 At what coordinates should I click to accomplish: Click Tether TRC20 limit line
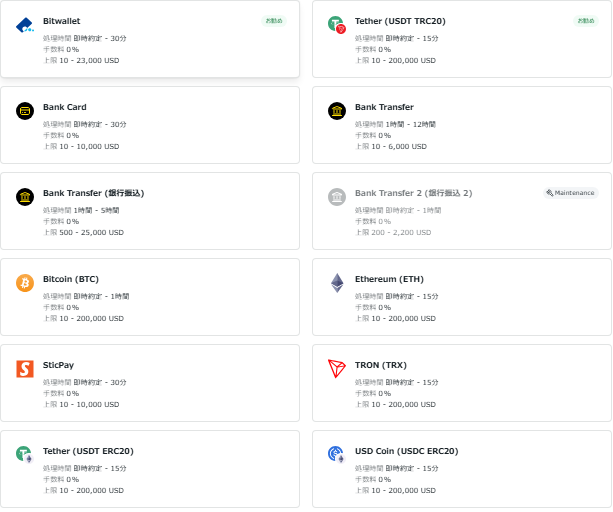[395, 61]
